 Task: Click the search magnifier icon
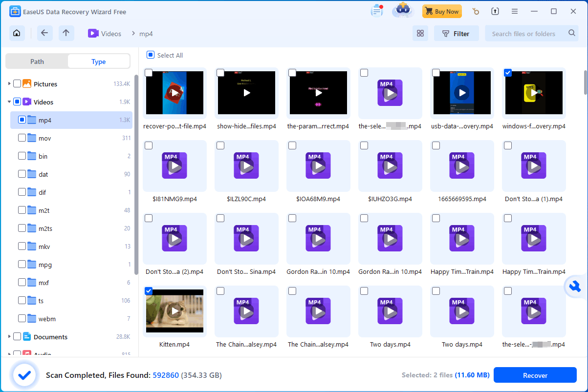click(572, 34)
